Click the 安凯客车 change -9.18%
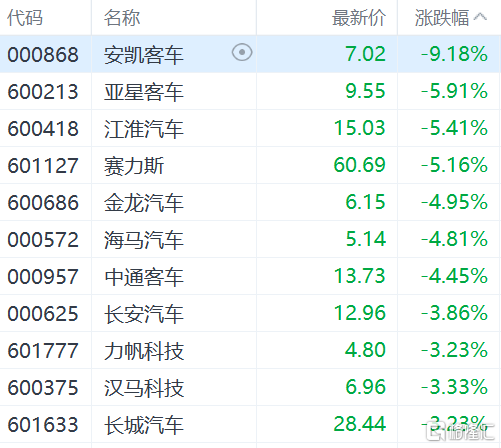 [x=454, y=54]
